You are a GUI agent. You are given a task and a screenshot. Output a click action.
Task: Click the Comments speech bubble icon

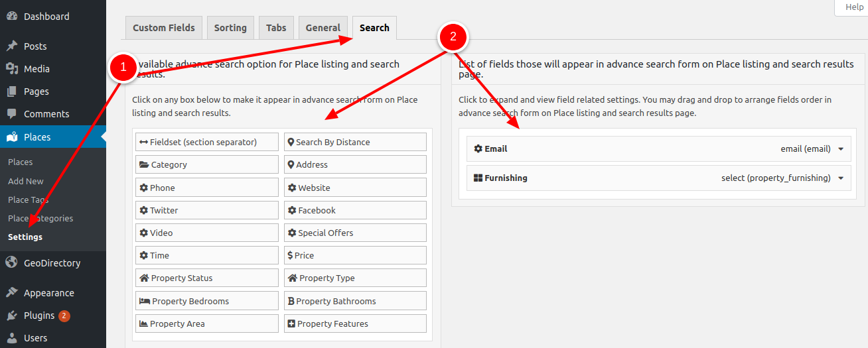(x=12, y=114)
